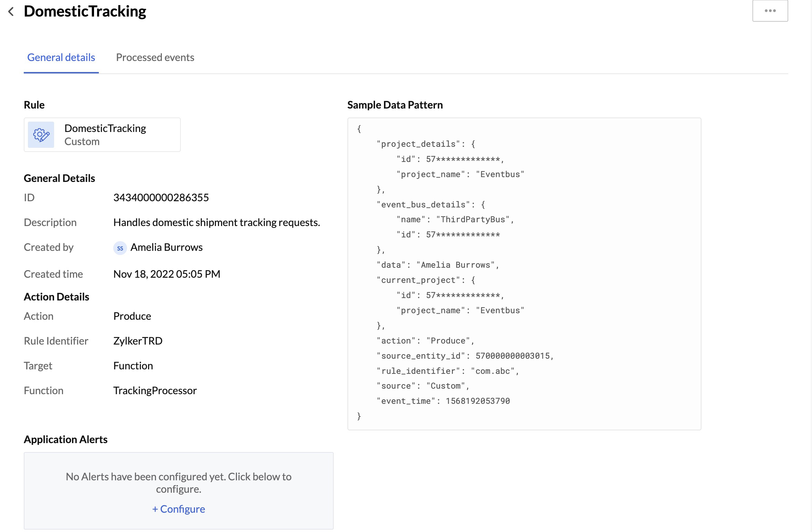Select the gear icon on the DomesticTracking rule card

click(41, 134)
